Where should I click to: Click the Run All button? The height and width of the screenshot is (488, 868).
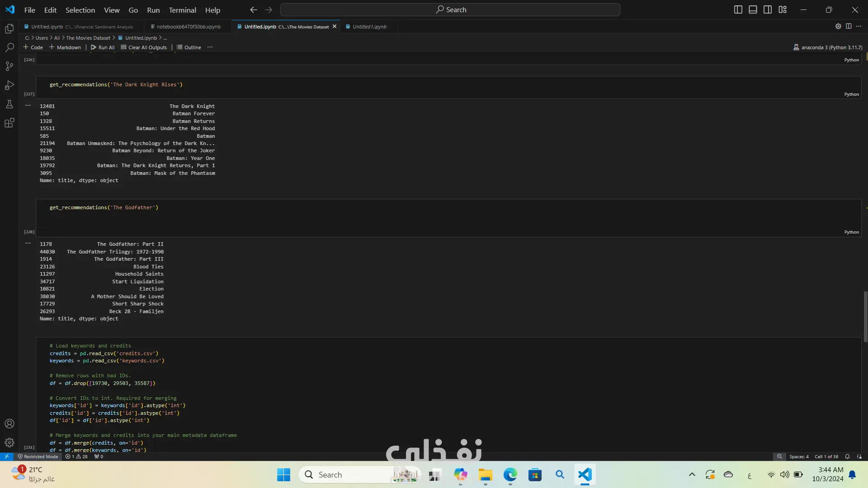(x=103, y=47)
